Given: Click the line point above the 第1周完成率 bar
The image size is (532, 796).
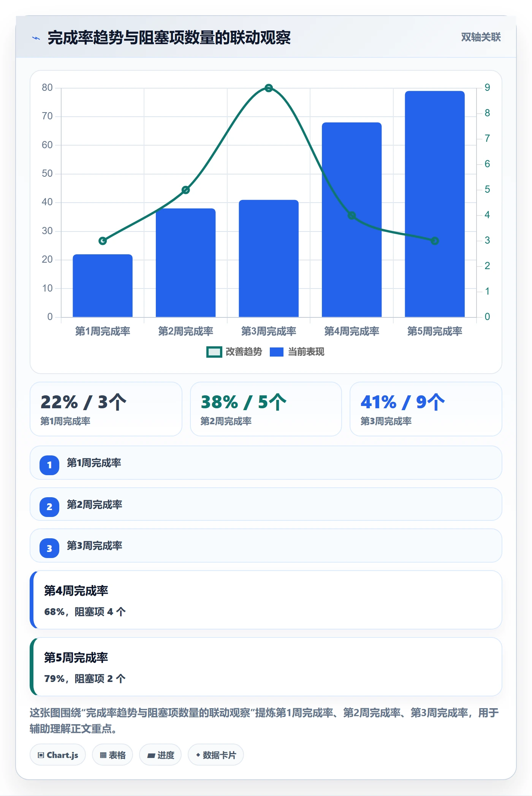Looking at the screenshot, I should [x=103, y=241].
